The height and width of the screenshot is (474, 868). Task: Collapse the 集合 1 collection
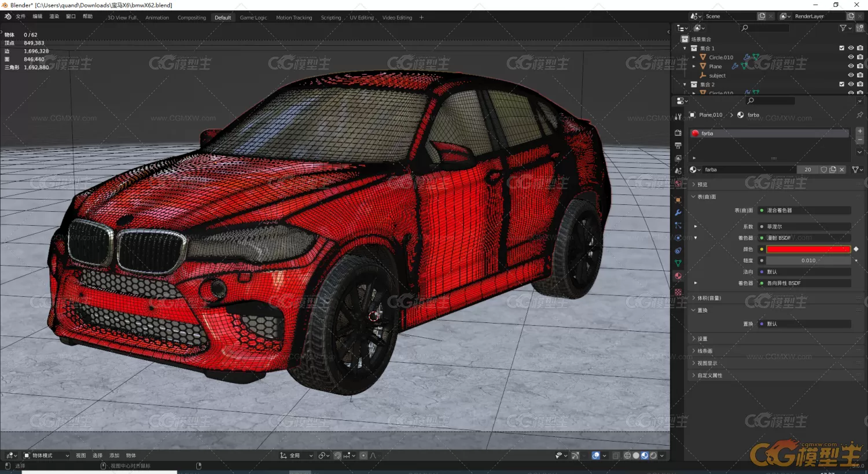(685, 48)
